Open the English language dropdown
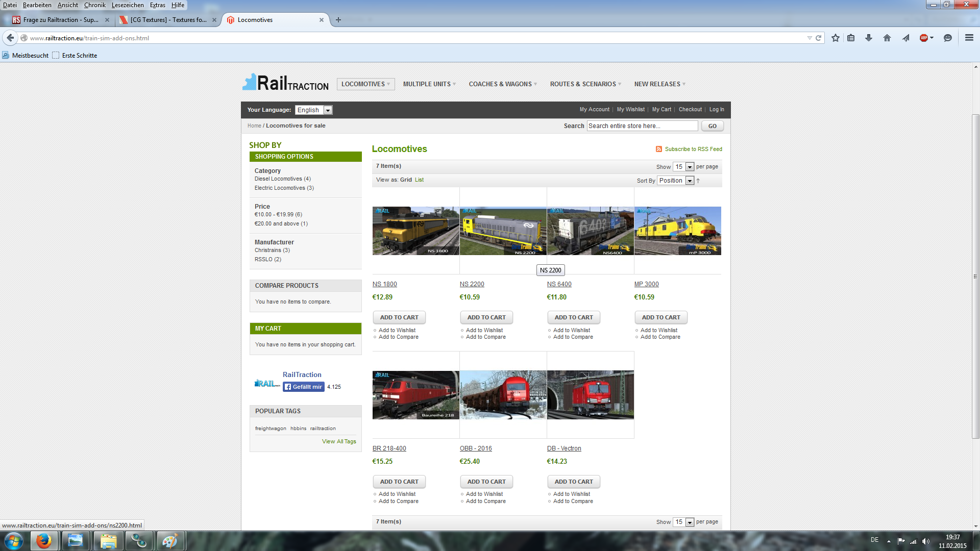This screenshot has width=980, height=551. [x=314, y=110]
